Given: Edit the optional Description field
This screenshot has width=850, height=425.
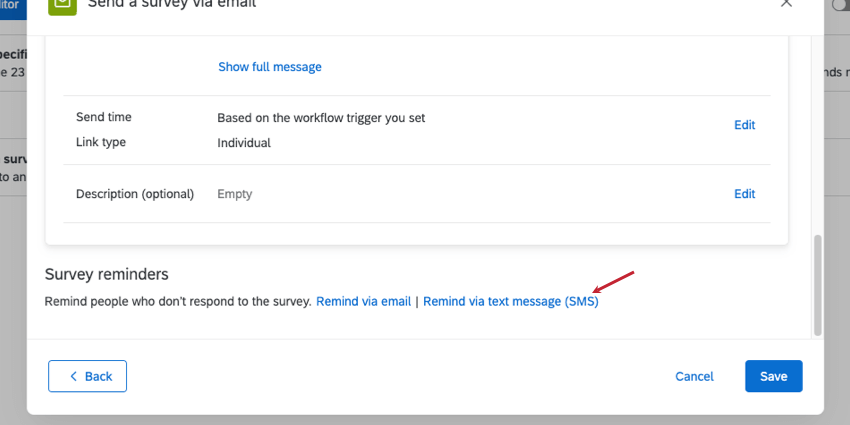Looking at the screenshot, I should pyautogui.click(x=744, y=194).
